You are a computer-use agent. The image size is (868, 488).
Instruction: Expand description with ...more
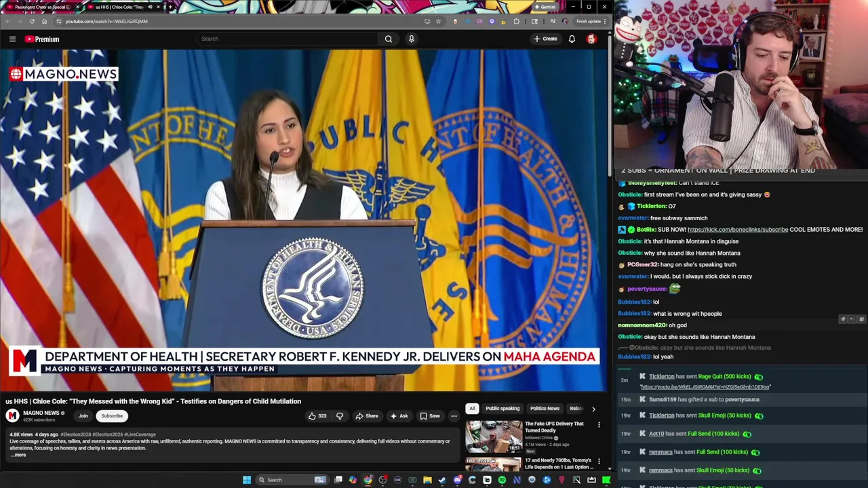point(18,455)
